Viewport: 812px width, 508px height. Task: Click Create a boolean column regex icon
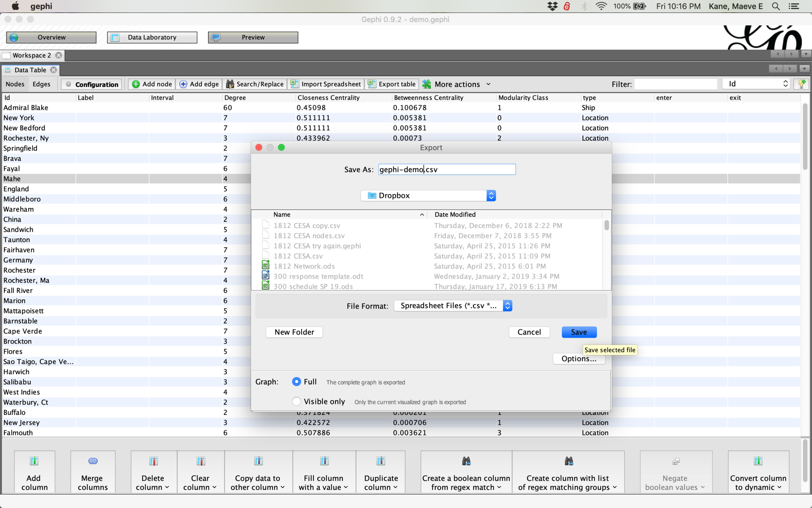(466, 461)
